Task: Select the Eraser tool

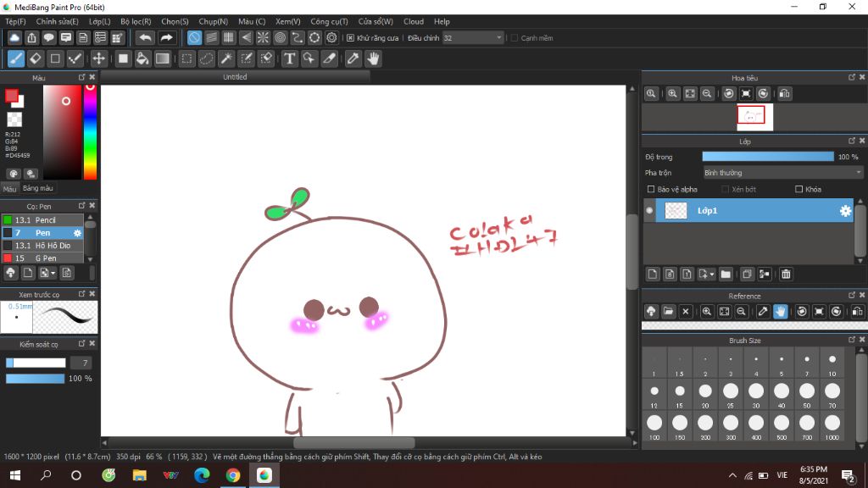Action: tap(36, 58)
